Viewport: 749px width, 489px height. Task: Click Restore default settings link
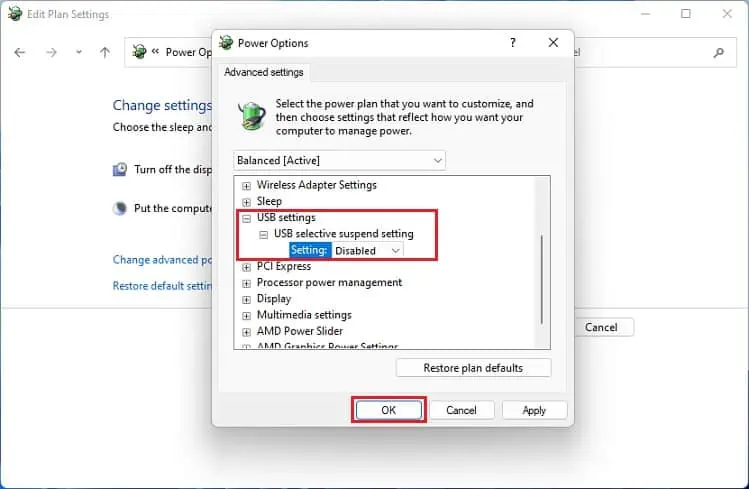[x=162, y=286]
